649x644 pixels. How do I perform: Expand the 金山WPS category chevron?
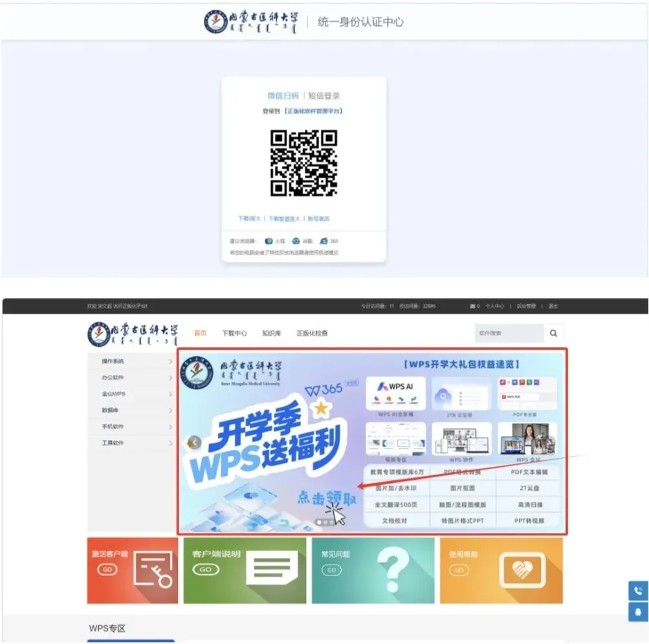(x=170, y=394)
